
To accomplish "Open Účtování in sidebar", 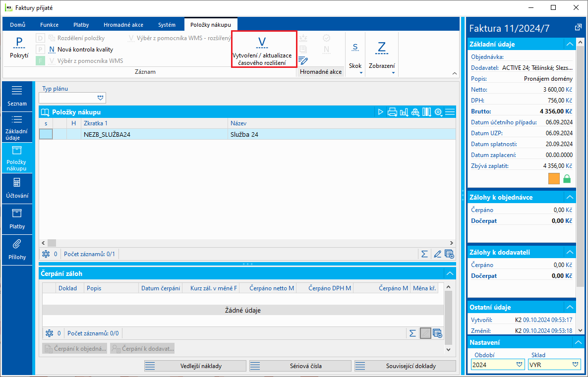I will tap(17, 188).
